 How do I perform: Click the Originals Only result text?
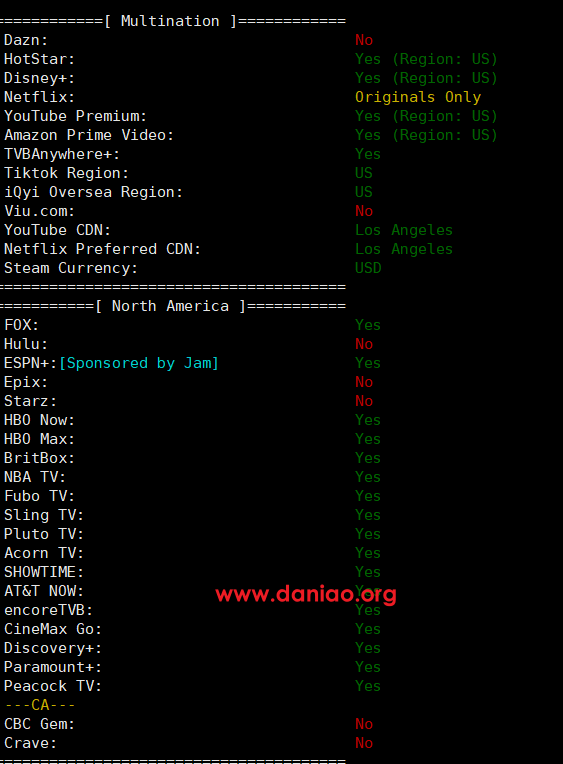click(418, 97)
